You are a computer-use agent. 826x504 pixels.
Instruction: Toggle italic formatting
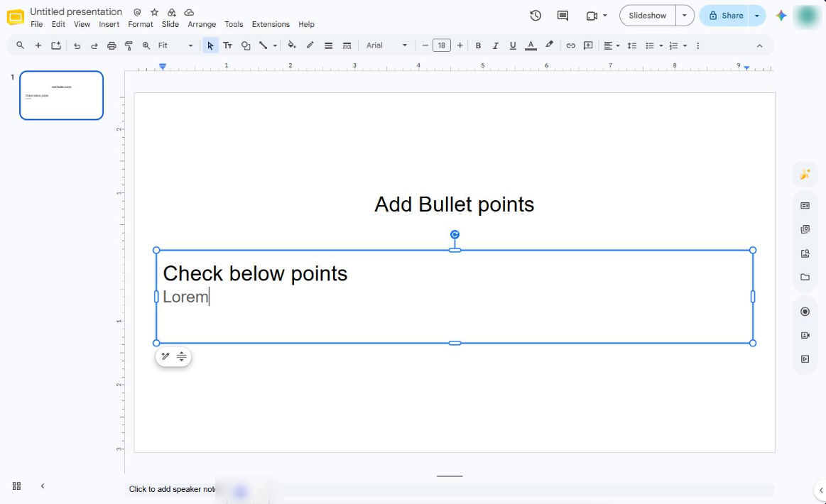coord(495,46)
